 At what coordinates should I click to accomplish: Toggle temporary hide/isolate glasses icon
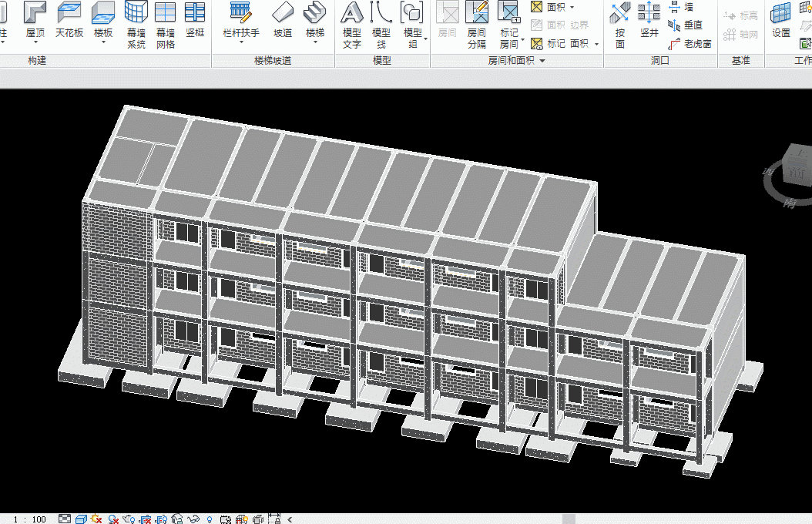point(193,519)
